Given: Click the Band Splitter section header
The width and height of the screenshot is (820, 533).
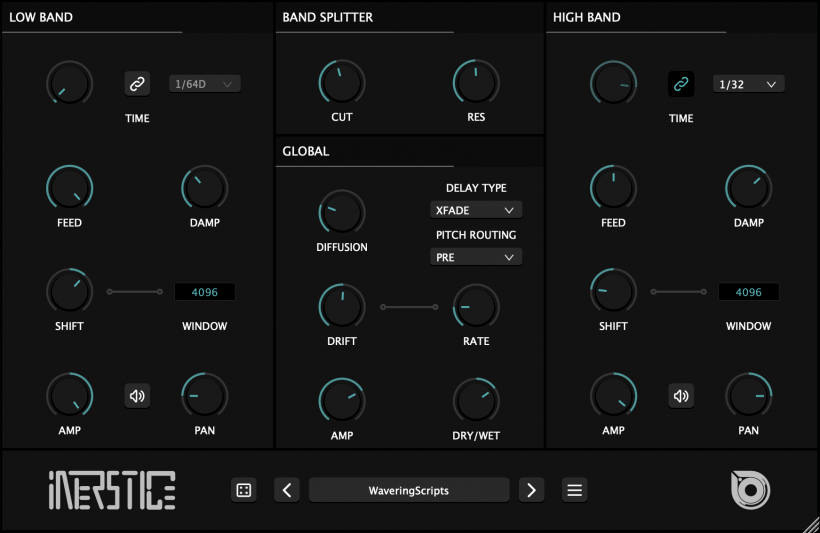Looking at the screenshot, I should point(328,17).
